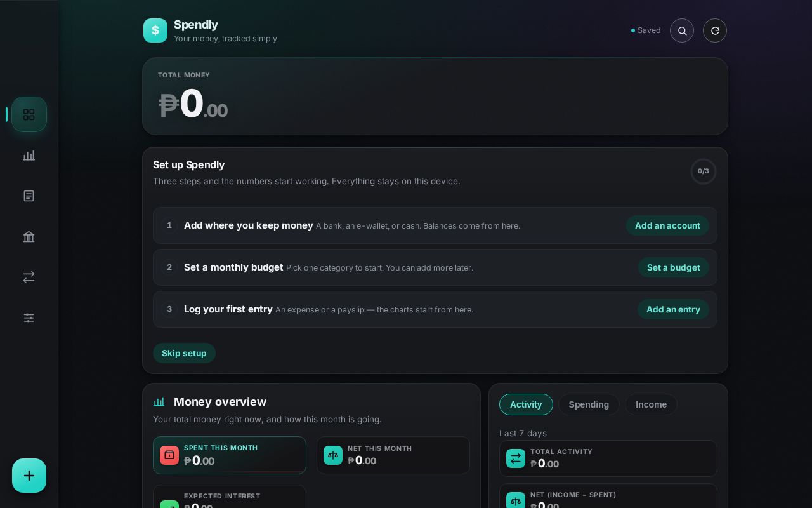
Task: Click the search magnifier icon
Action: pos(682,30)
